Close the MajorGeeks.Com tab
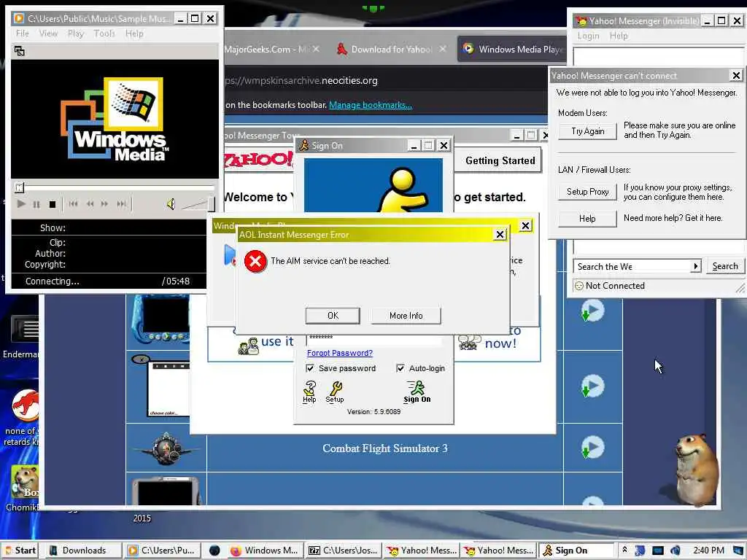Screen dimensions: 747x560 [x=317, y=49]
